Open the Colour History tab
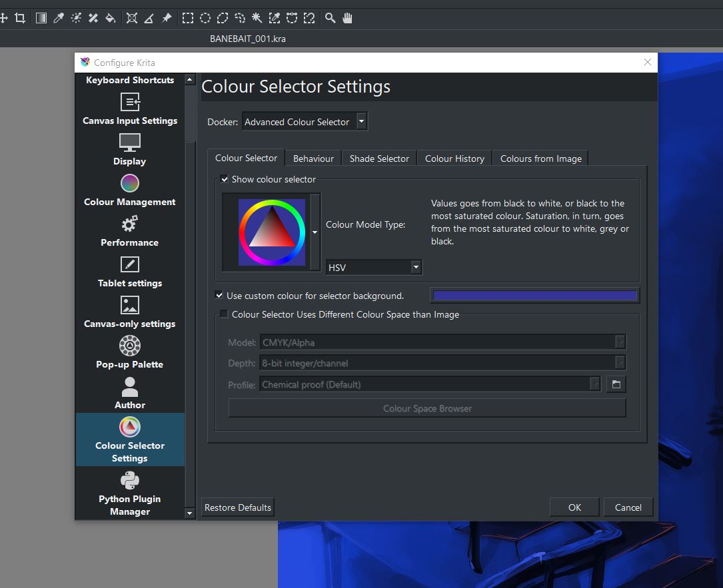Viewport: 723px width, 588px height. point(454,158)
